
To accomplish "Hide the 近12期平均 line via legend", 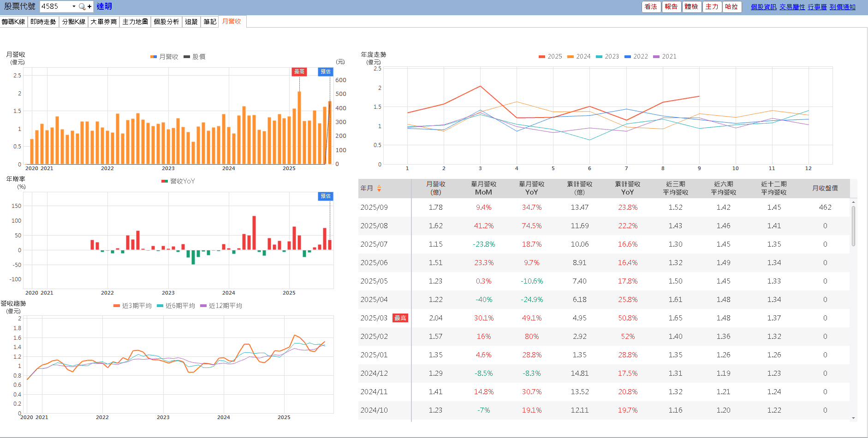I will coord(221,306).
